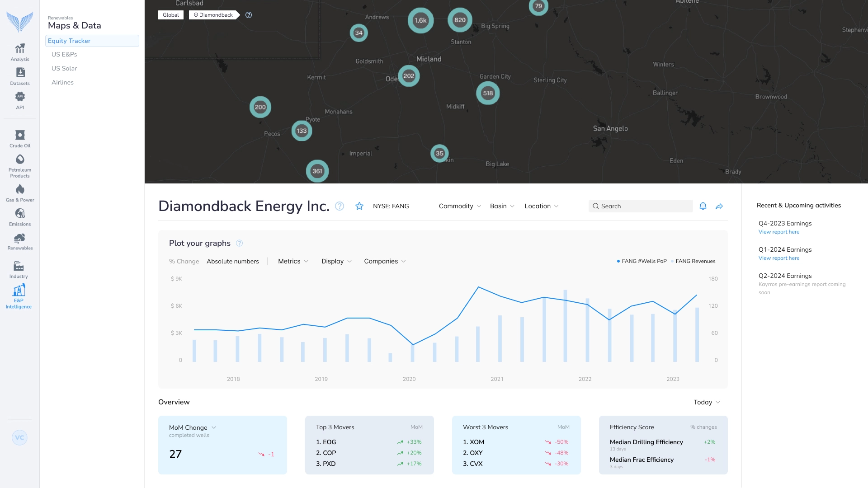868x488 pixels.
Task: Click EOG in Top 3 Movers
Action: coord(326,442)
